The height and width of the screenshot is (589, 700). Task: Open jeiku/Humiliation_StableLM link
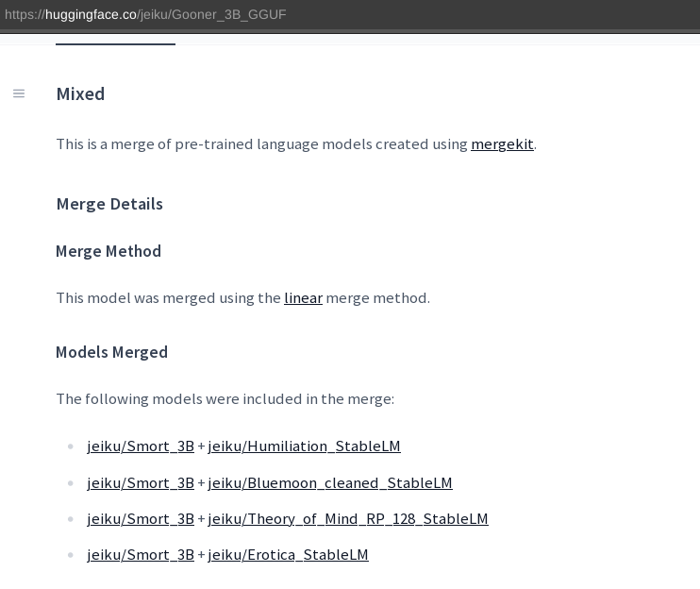click(x=304, y=446)
